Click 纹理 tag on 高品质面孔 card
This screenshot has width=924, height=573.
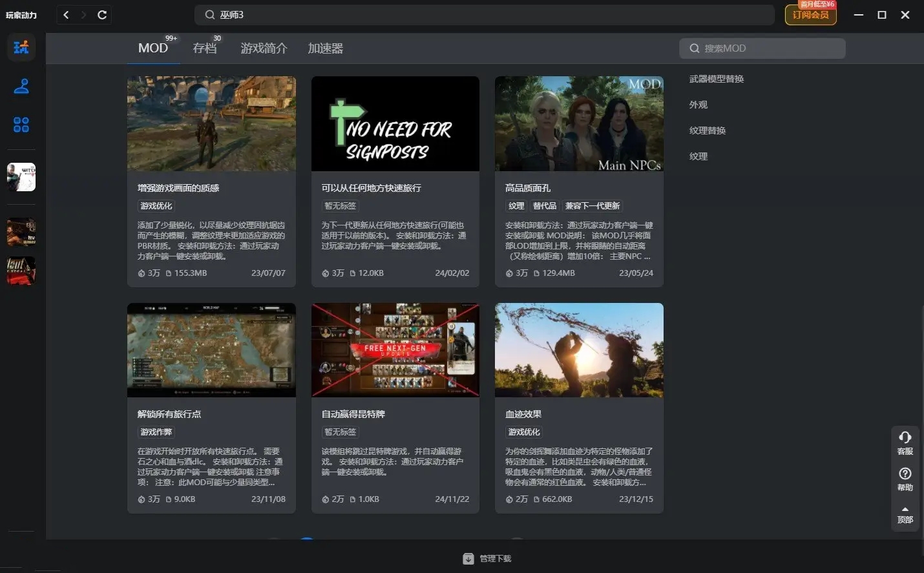[x=516, y=206]
